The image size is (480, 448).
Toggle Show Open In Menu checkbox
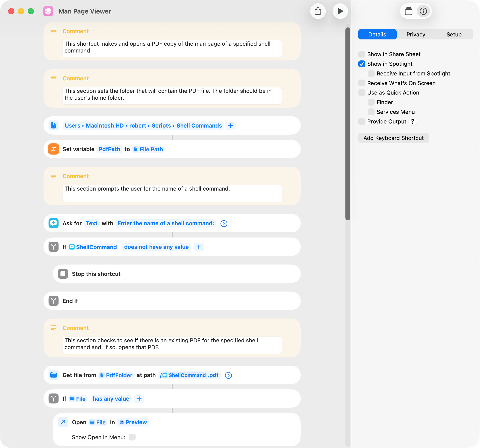(132, 437)
